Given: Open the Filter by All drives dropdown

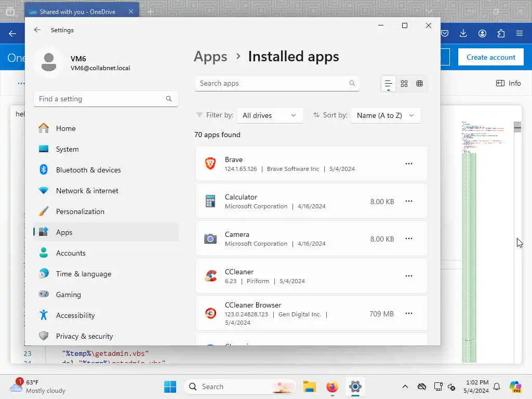Looking at the screenshot, I should pos(270,115).
